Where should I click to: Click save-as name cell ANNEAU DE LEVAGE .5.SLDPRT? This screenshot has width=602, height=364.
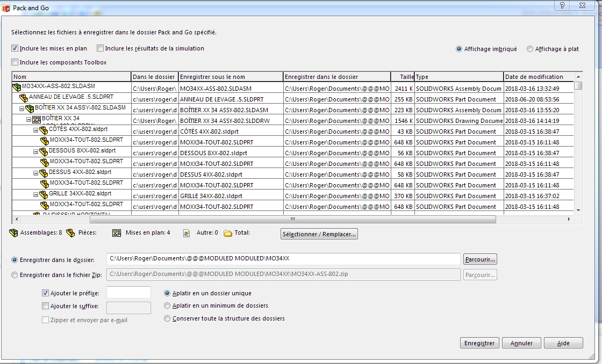231,99
